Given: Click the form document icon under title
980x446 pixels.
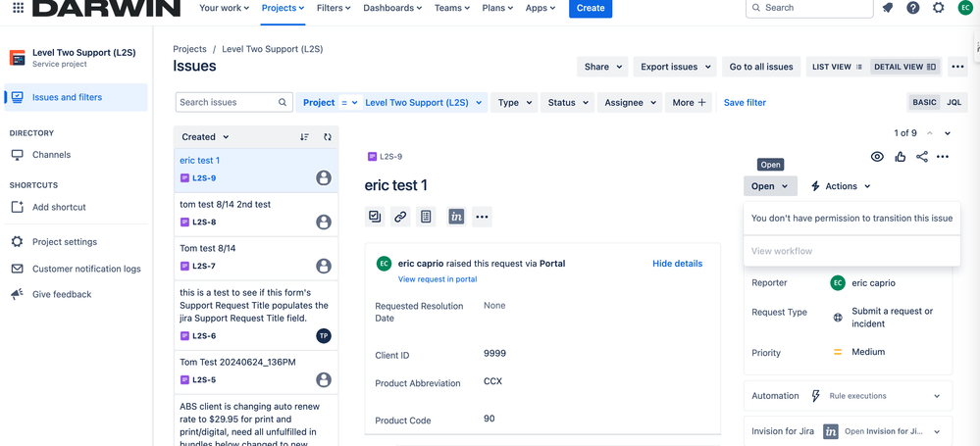Looking at the screenshot, I should (x=427, y=217).
